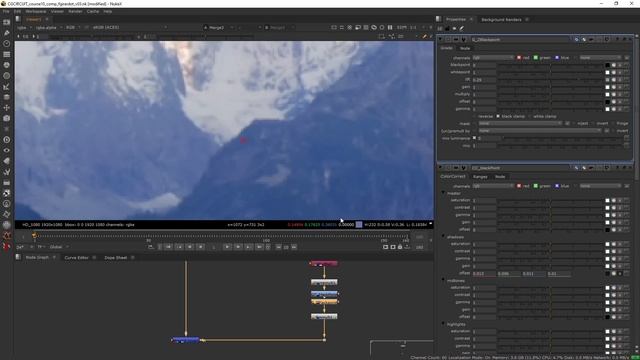Open the Grade channels rgb dropdown
Screen dimensions: 640x360
493,58
